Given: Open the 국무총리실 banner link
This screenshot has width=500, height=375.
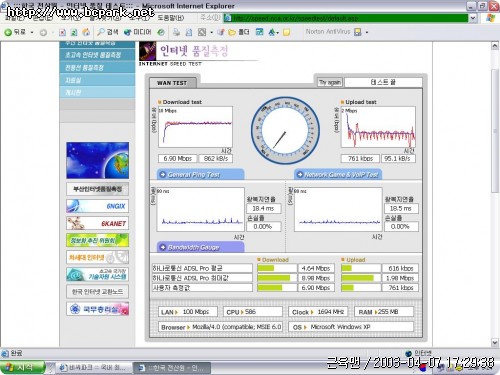Looking at the screenshot, I should click(x=97, y=309).
